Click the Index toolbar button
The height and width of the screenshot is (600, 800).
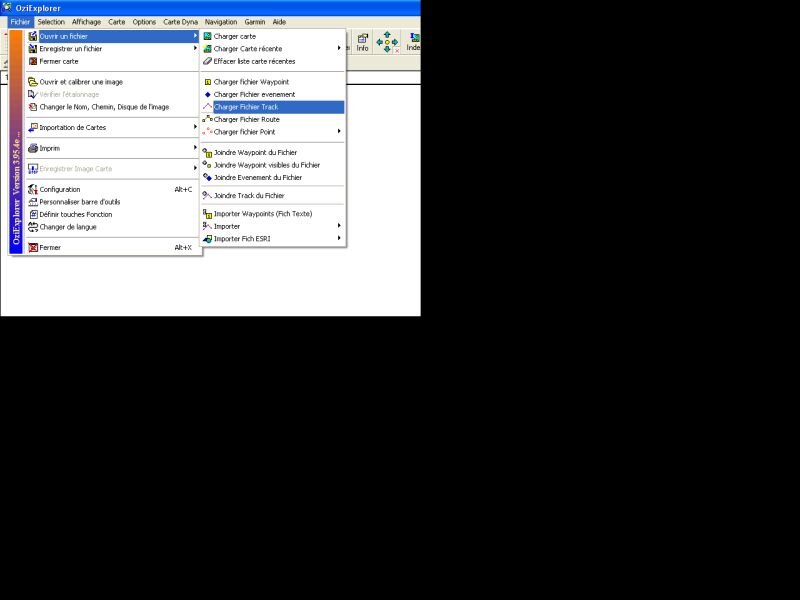click(x=413, y=42)
